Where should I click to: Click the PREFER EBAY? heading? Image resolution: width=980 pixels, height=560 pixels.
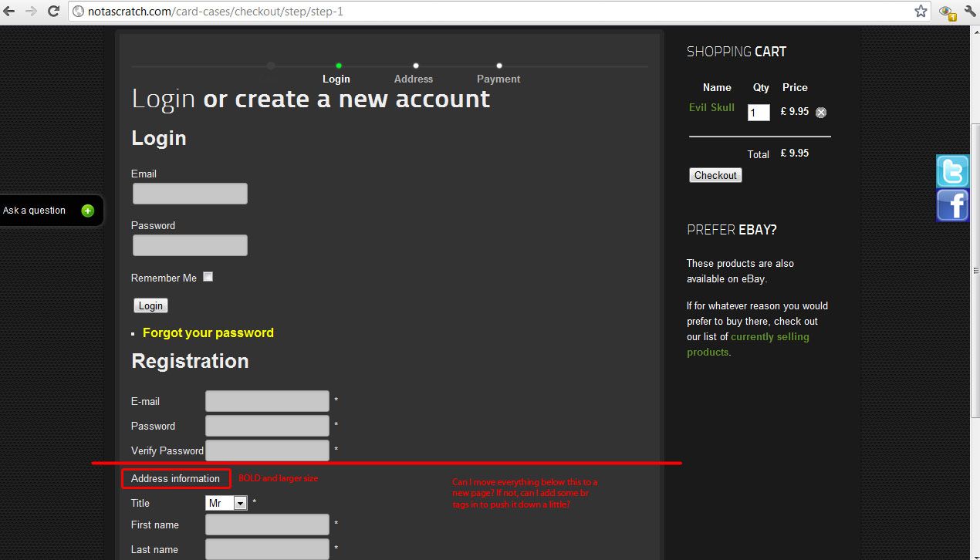(732, 230)
